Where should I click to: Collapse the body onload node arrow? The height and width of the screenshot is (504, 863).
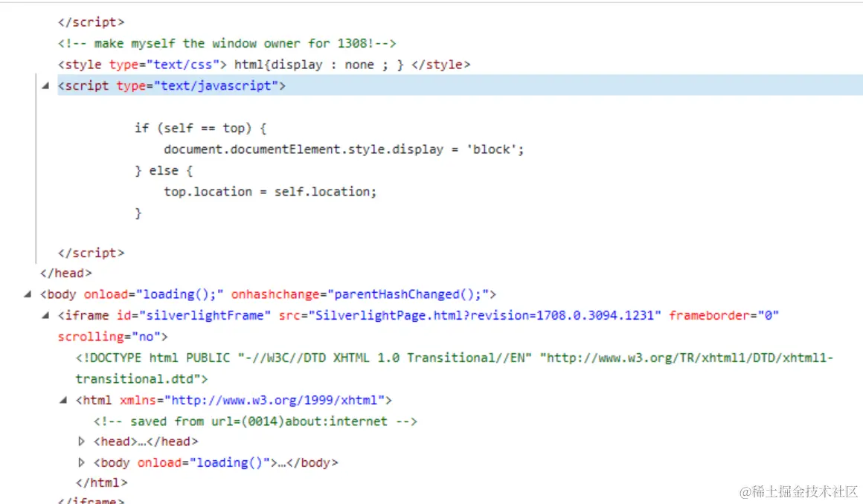28,294
